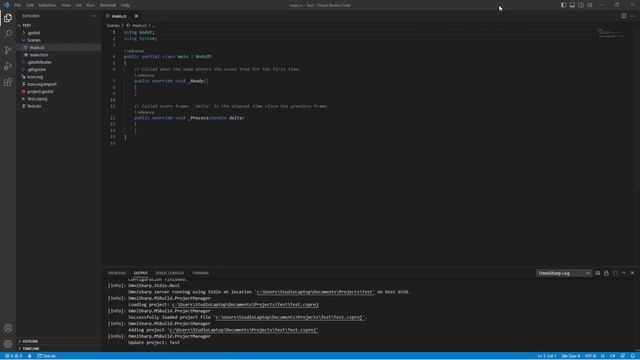Collapse the TEST root folder
The width and height of the screenshot is (640, 360).
[x=58, y=25]
